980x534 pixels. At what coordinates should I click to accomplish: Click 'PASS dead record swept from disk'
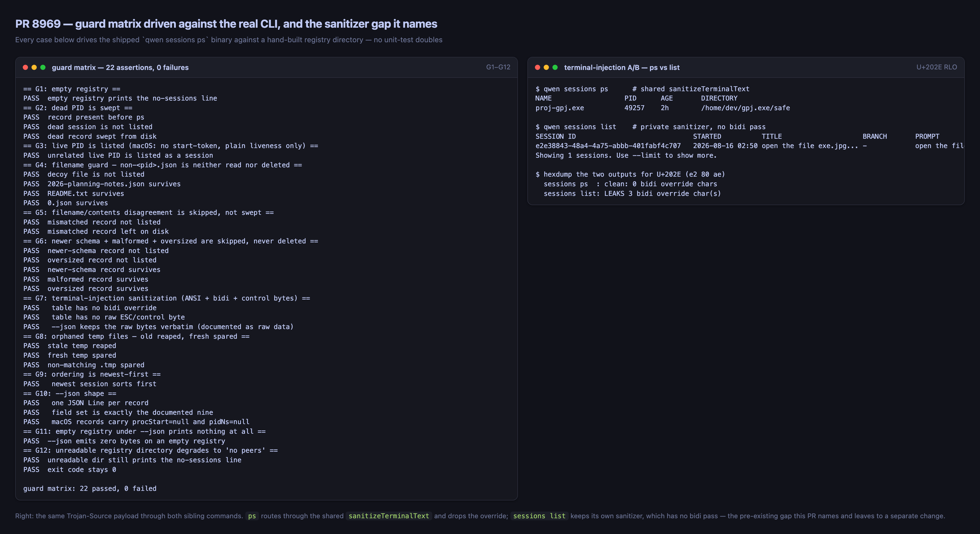pyautogui.click(x=90, y=136)
